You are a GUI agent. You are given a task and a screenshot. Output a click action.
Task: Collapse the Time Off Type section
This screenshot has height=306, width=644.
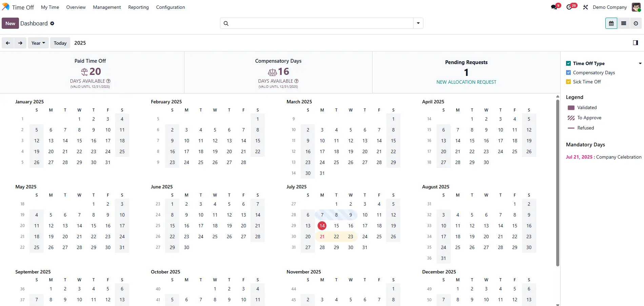point(640,63)
